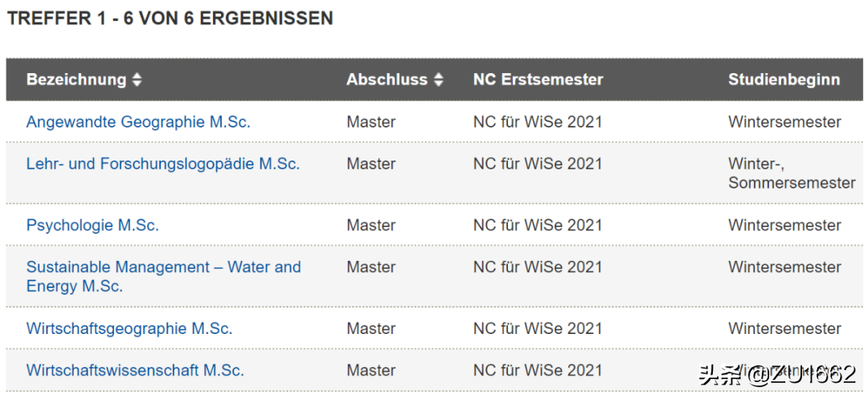Viewport: 868px width, 399px height.
Task: Click the TREFFER 1 - 6 VON 6 ERGEBNISSEN heading
Action: 170,18
